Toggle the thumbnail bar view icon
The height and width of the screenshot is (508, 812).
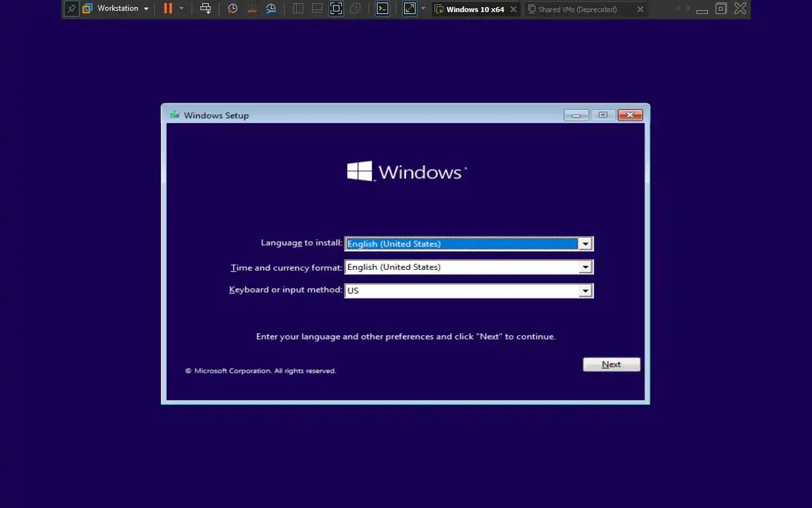[317, 9]
